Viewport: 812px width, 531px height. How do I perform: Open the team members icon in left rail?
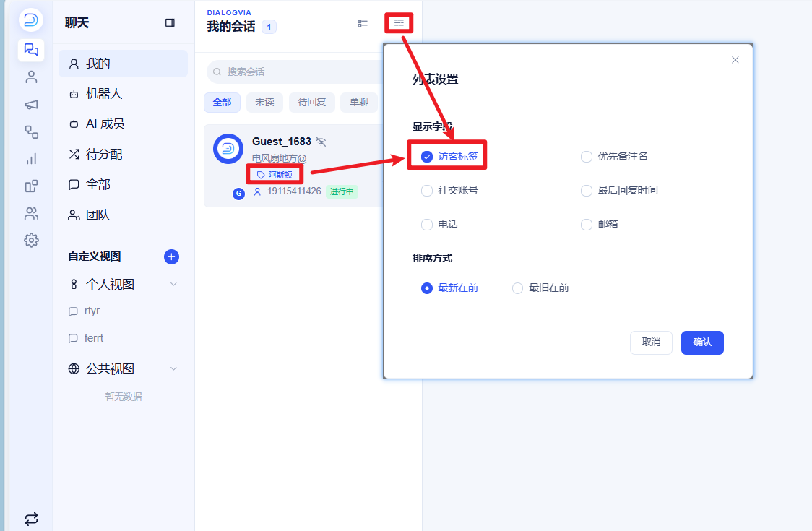[x=31, y=213]
